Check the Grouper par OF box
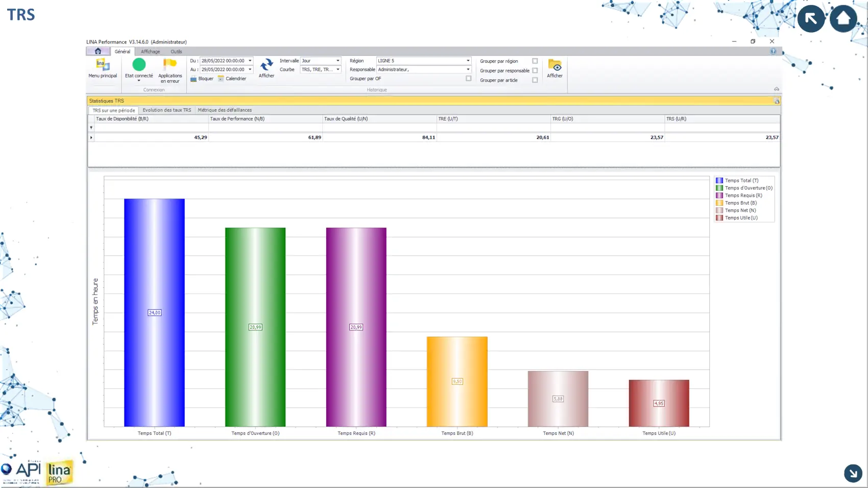The image size is (868, 488). tap(468, 79)
